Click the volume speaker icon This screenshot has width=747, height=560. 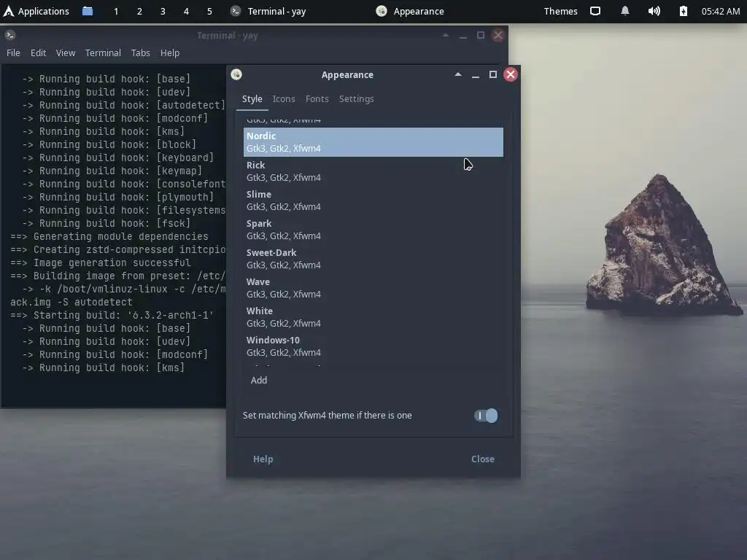(654, 11)
